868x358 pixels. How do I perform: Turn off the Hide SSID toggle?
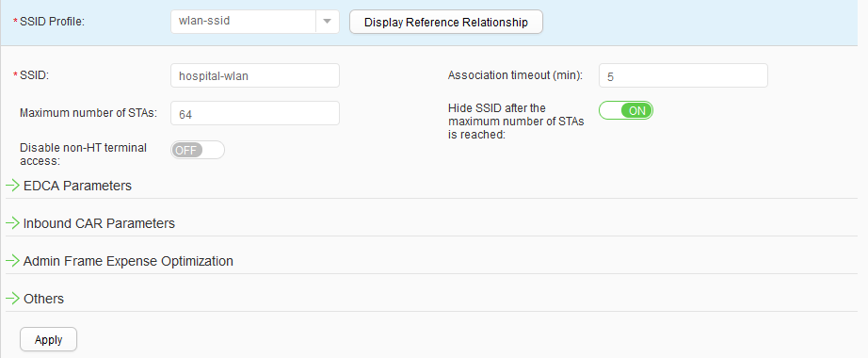pos(626,110)
